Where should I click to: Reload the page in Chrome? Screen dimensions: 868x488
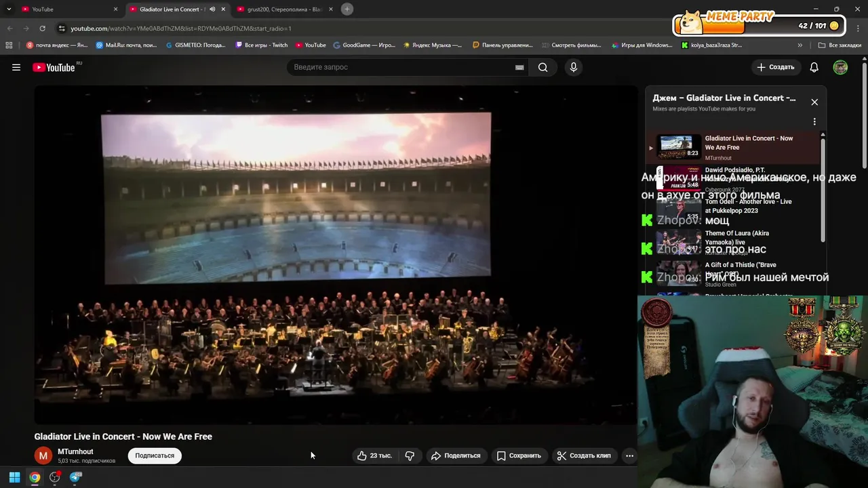(42, 28)
